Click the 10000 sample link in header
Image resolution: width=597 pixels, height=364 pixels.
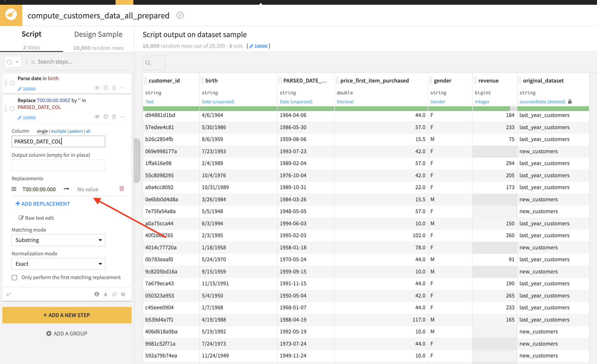(x=258, y=46)
